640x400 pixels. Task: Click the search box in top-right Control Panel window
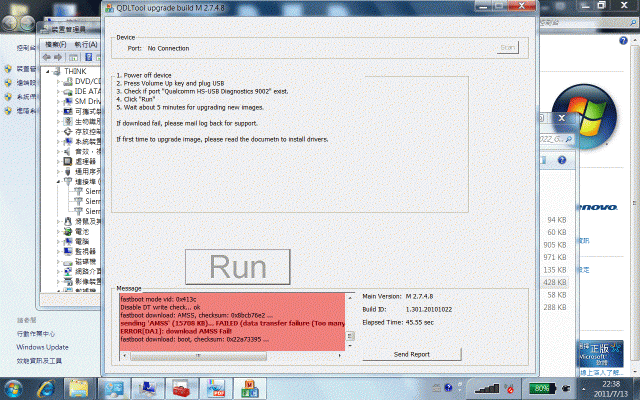(588, 23)
